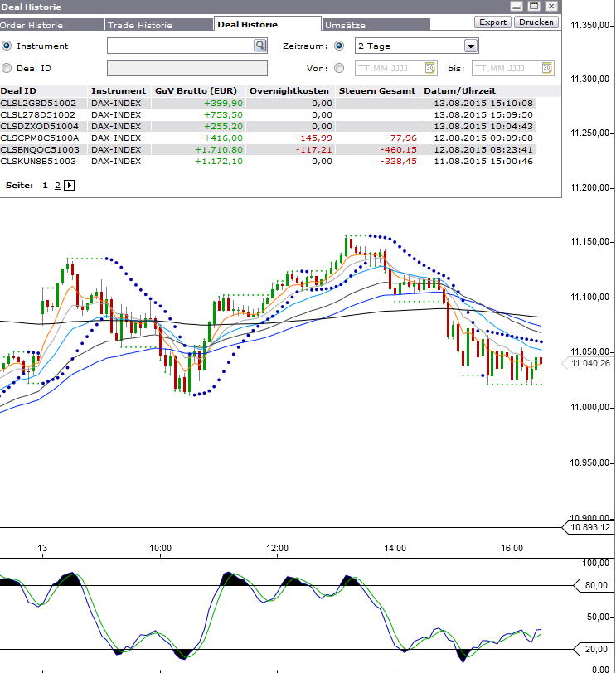Maximize the Deal Historie panel
The width and height of the screenshot is (616, 673).
click(x=534, y=6)
